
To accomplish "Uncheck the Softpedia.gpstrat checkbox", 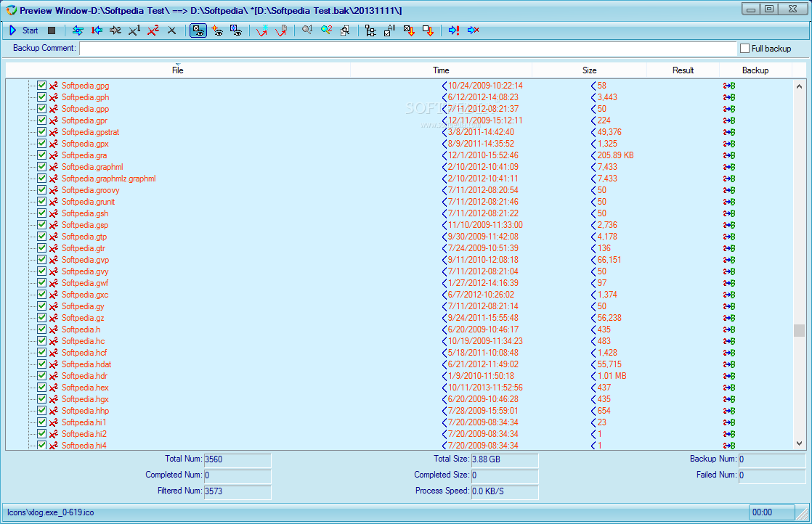I will pyautogui.click(x=42, y=132).
